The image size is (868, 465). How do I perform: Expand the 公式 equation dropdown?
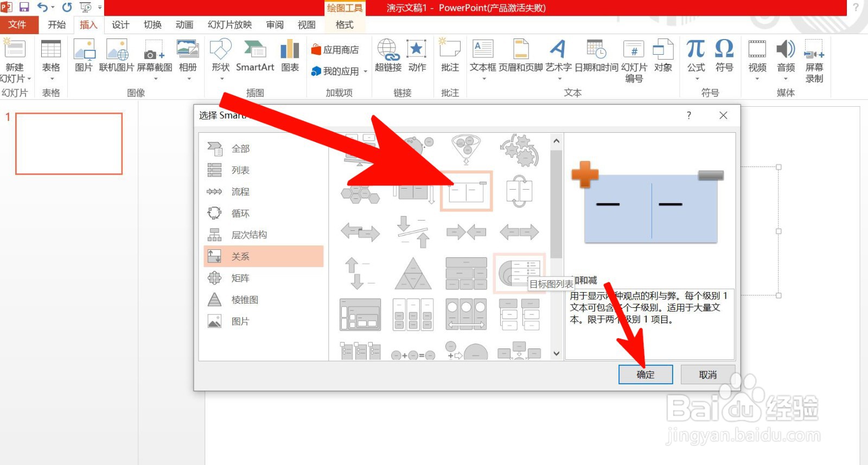[696, 79]
